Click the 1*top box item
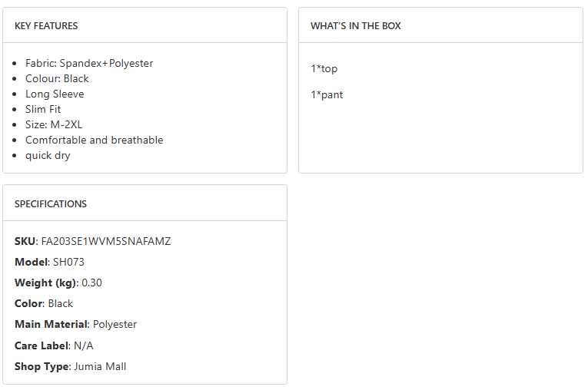 click(x=324, y=69)
